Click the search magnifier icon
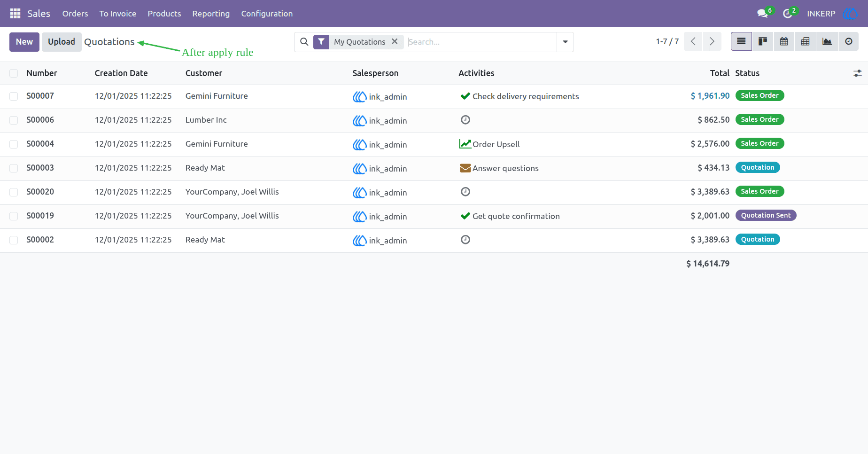The image size is (868, 454). [x=304, y=42]
